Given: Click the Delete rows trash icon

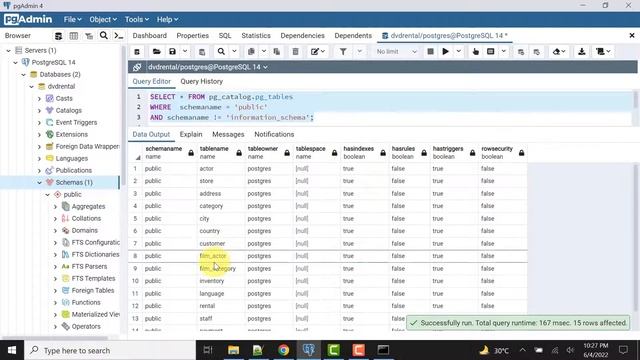Looking at the screenshot, I should 296,51.
